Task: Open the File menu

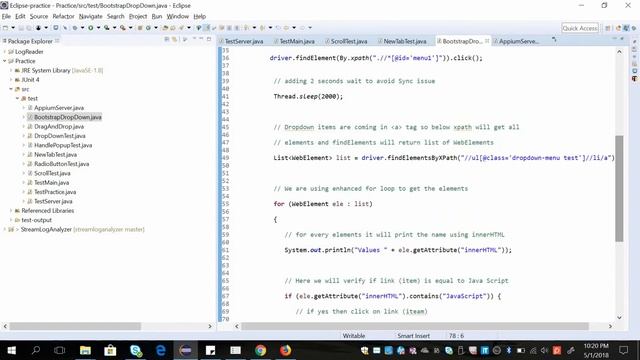Action: point(6,16)
